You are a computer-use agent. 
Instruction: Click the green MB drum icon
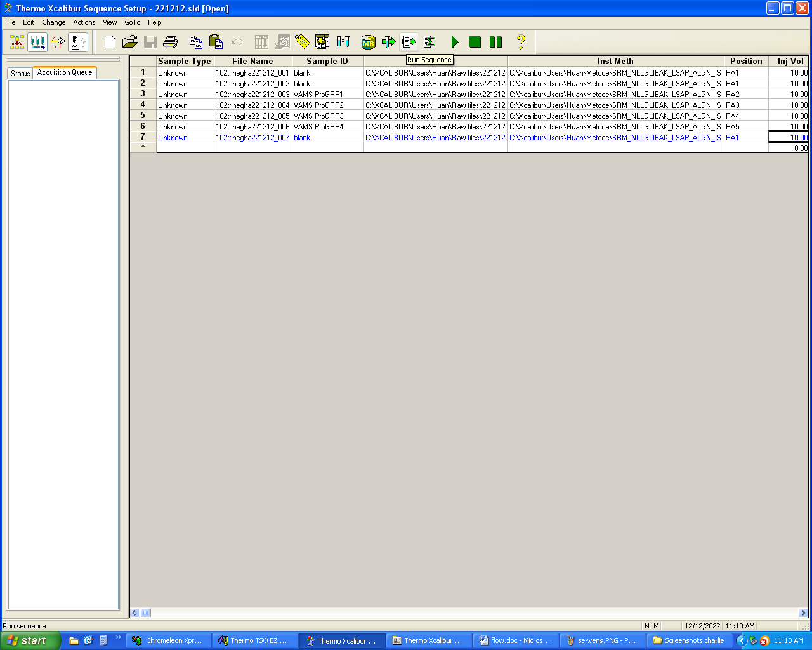click(x=369, y=42)
